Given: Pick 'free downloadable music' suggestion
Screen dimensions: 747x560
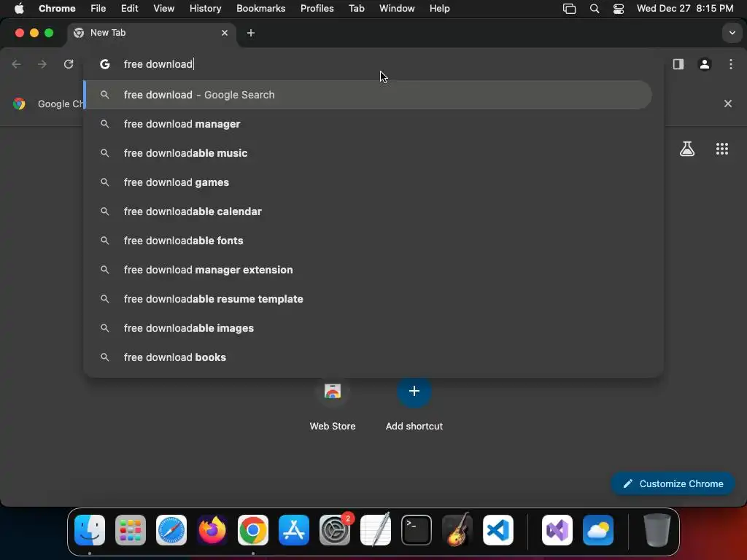Looking at the screenshot, I should tap(368, 153).
